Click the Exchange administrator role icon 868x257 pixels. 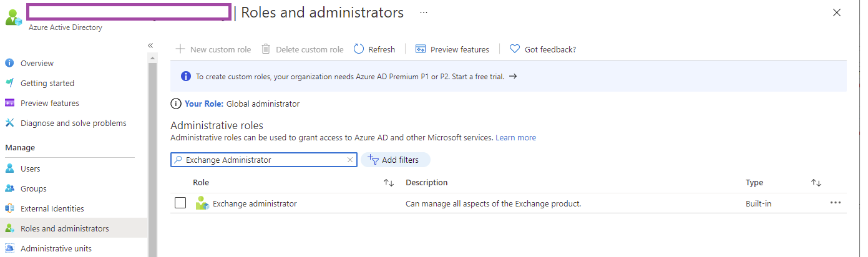point(202,203)
